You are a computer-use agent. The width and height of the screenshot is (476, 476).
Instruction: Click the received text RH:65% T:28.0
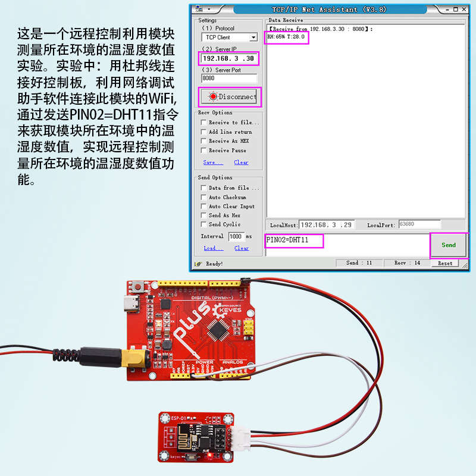(x=286, y=37)
